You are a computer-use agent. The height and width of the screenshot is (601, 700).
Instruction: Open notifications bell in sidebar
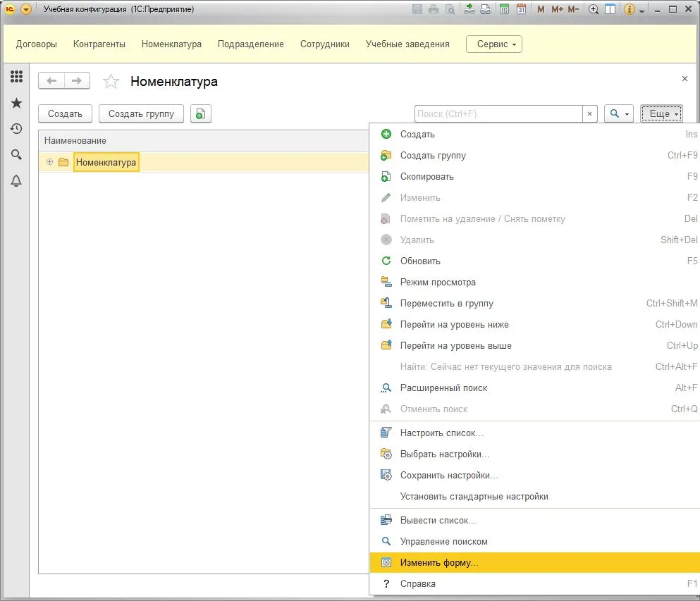click(x=16, y=180)
